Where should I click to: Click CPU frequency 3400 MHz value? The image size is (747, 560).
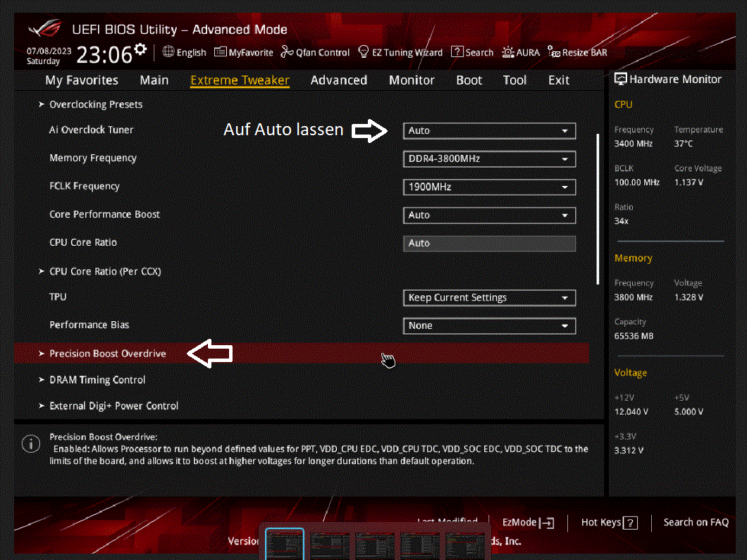[x=633, y=143]
